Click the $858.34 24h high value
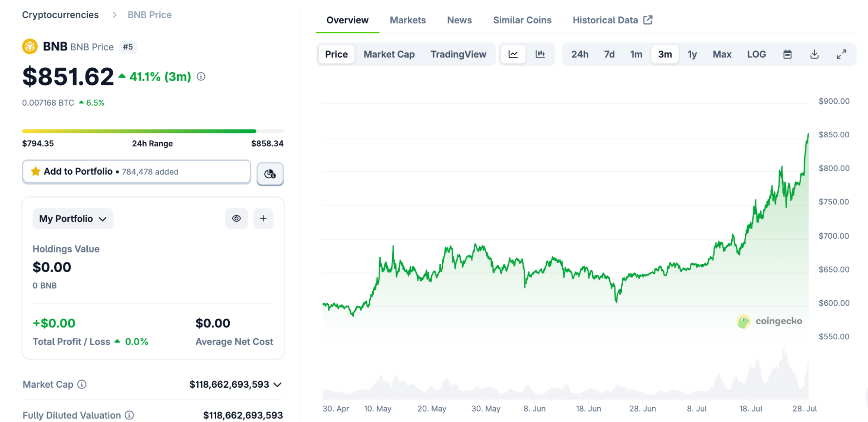Image resolution: width=868 pixels, height=422 pixels. (267, 144)
